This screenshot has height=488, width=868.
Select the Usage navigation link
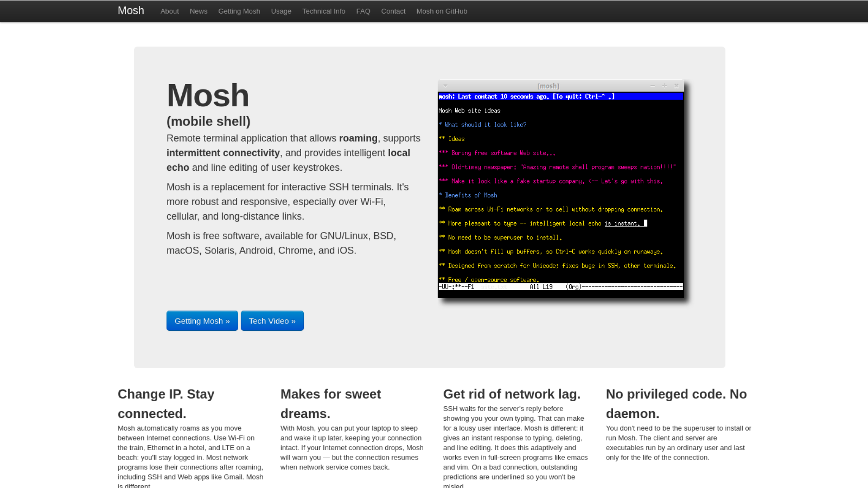(x=281, y=11)
